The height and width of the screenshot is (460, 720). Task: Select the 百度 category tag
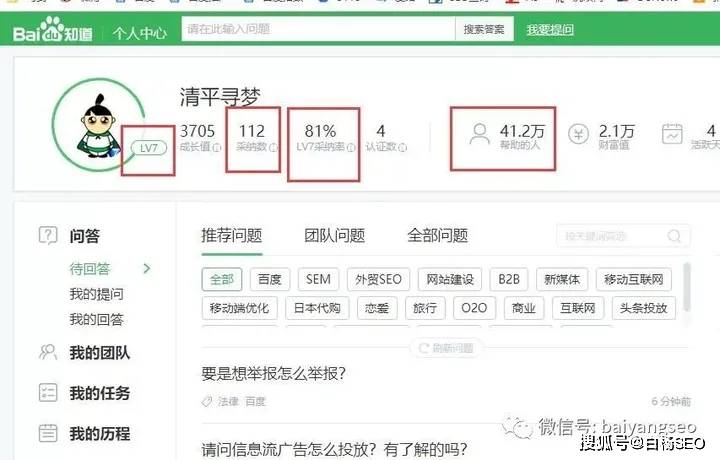point(270,279)
